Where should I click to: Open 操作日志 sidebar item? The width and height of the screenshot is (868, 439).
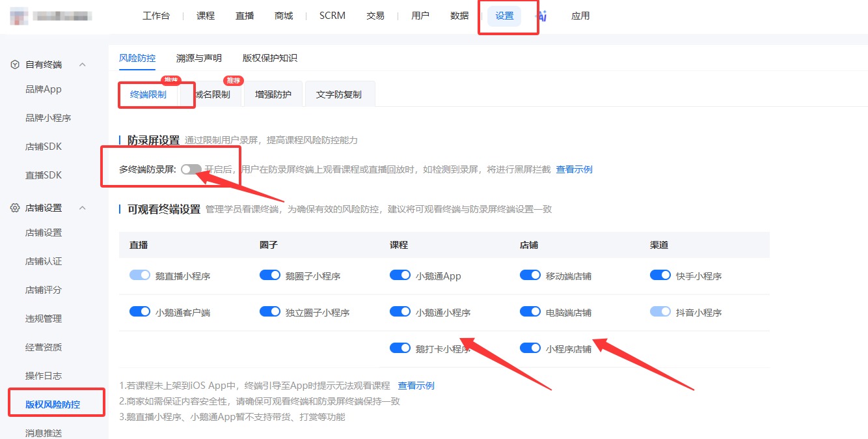(x=44, y=376)
